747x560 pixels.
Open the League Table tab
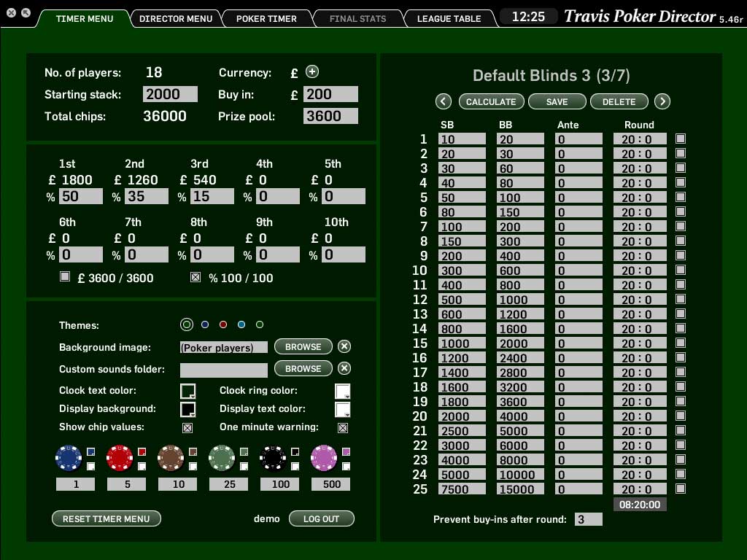[449, 18]
